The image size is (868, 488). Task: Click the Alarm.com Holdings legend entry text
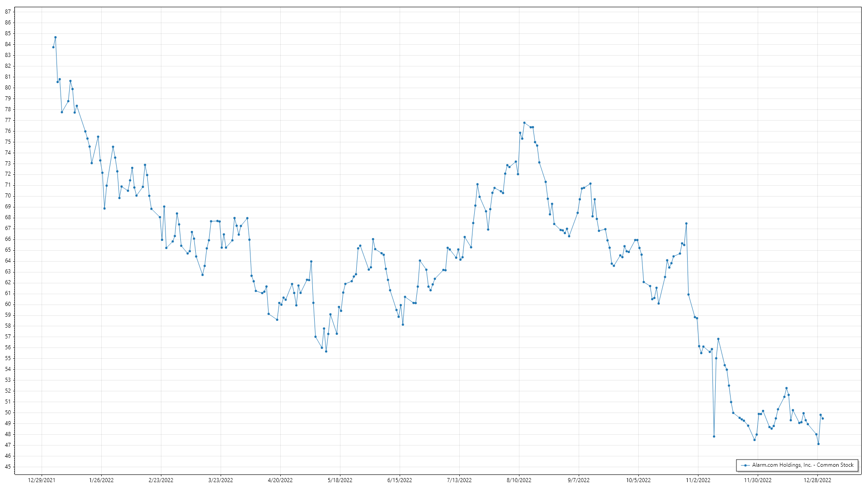click(x=803, y=465)
